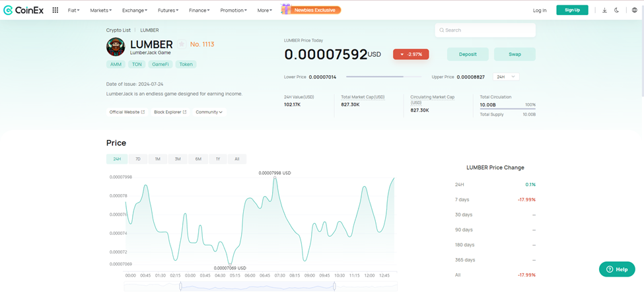Click the search input field
This screenshot has width=644, height=297.
tap(485, 30)
